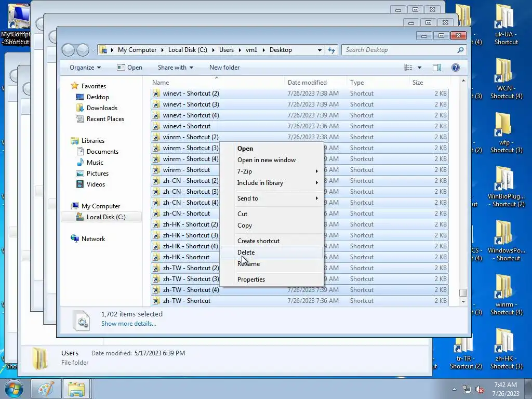This screenshot has height=399, width=532.
Task: Click the New folder button
Action: pyautogui.click(x=224, y=68)
